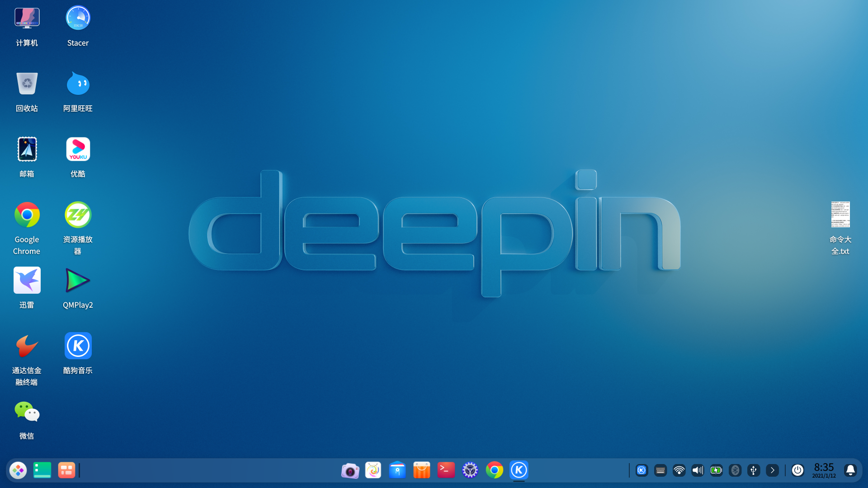Toggle the Bluetooth tray icon
Viewport: 868px width, 488px height.
click(735, 470)
